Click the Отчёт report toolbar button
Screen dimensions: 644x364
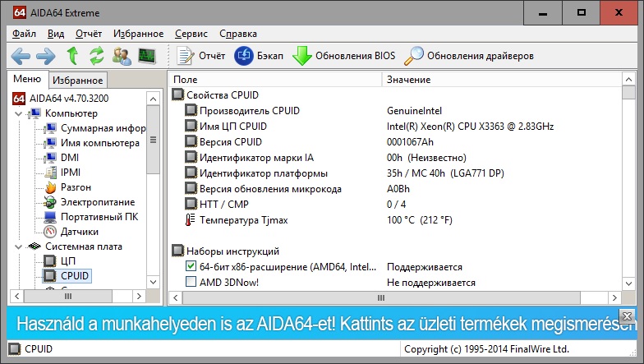(x=200, y=56)
